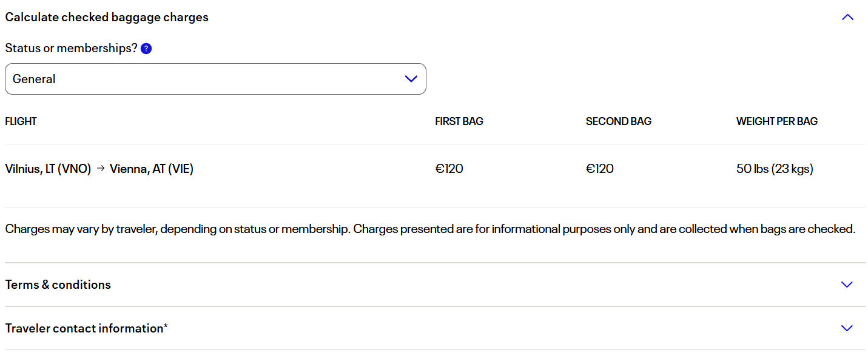Collapse the baggage charges section with the up chevron

tap(847, 18)
